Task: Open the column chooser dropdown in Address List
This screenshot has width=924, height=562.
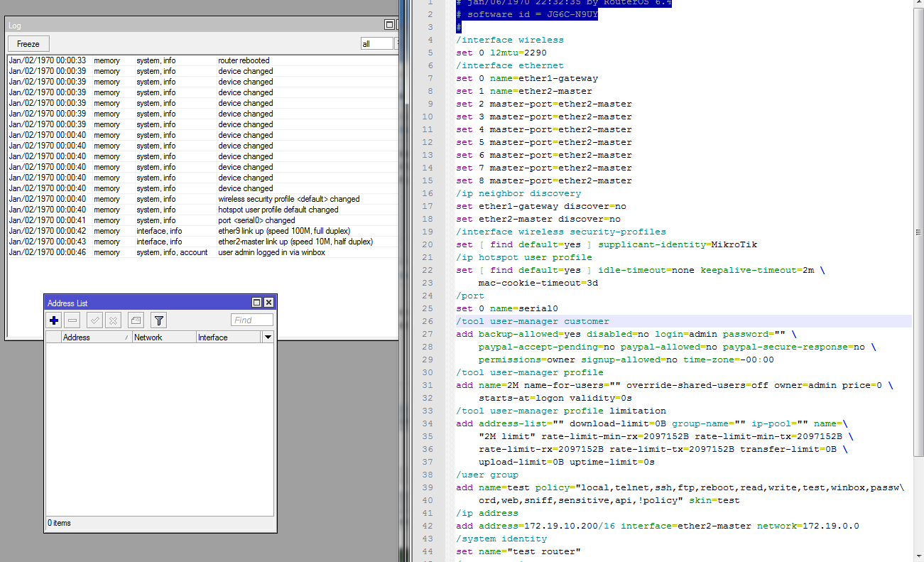Action: click(x=268, y=337)
